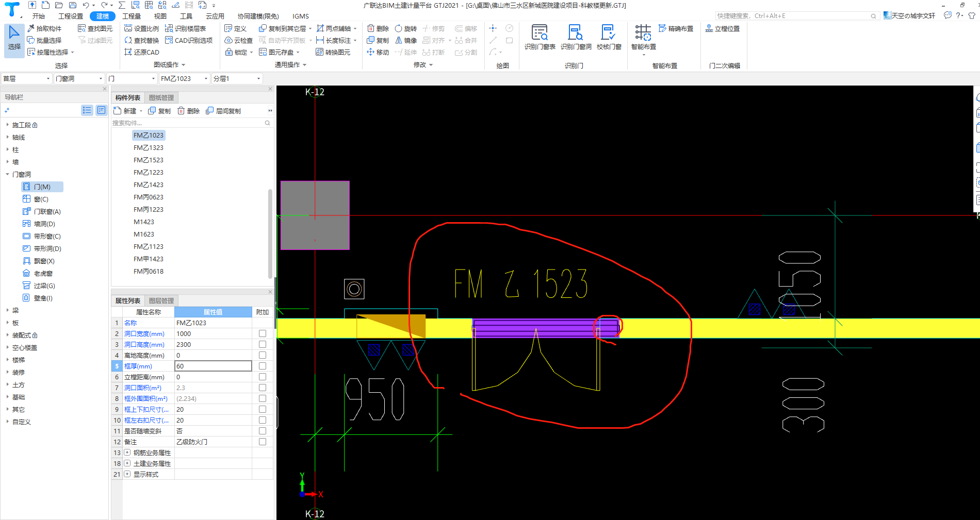
Task: Expand the 显示样式 property group
Action: [x=127, y=474]
